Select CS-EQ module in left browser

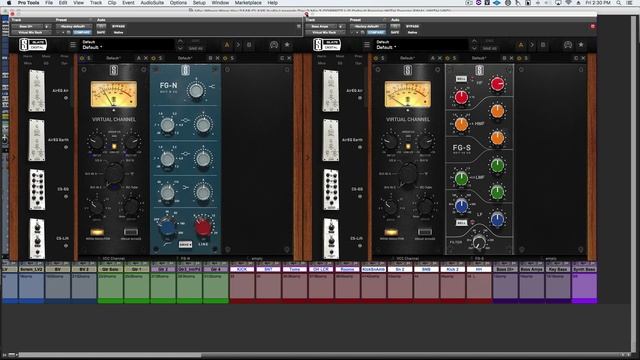click(37, 190)
